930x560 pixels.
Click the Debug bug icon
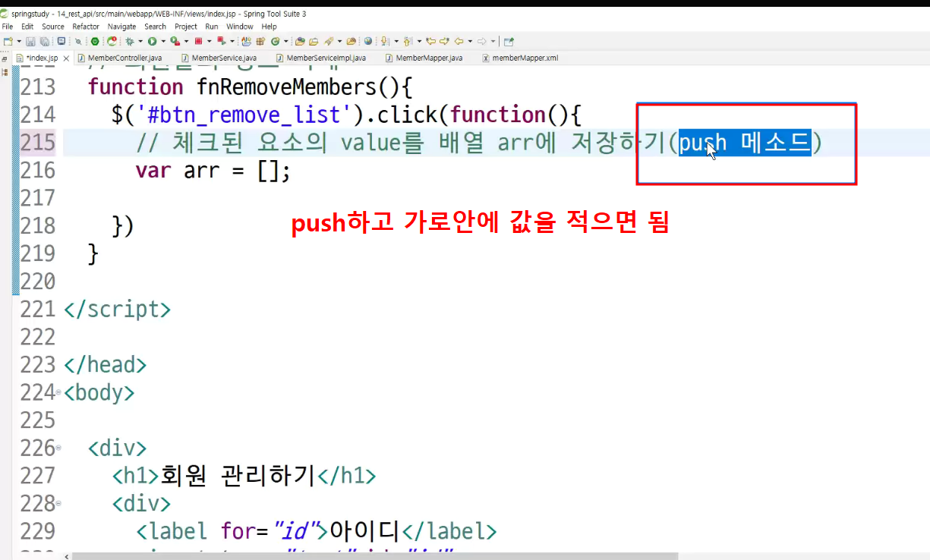point(129,41)
